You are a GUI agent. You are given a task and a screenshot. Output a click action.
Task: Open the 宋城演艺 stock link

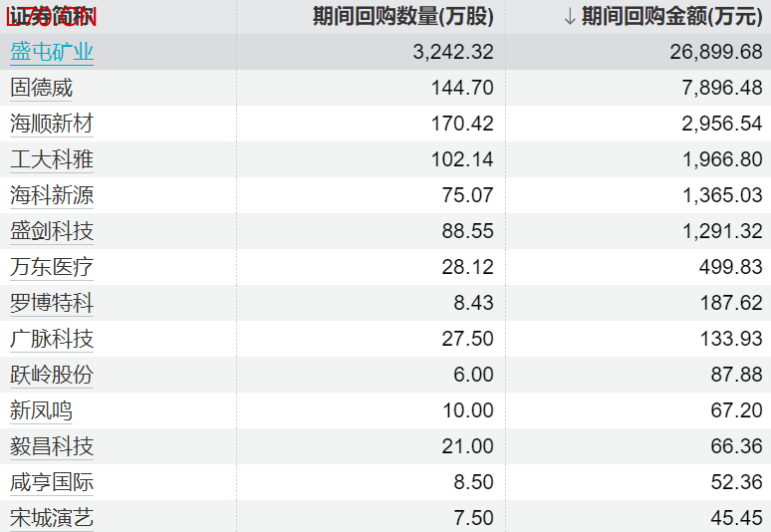click(52, 518)
